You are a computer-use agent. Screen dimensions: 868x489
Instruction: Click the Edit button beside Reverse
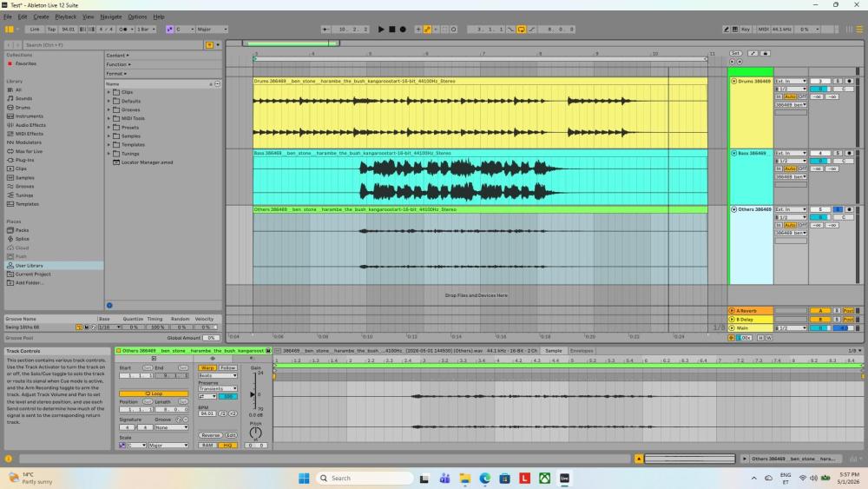pyautogui.click(x=231, y=435)
